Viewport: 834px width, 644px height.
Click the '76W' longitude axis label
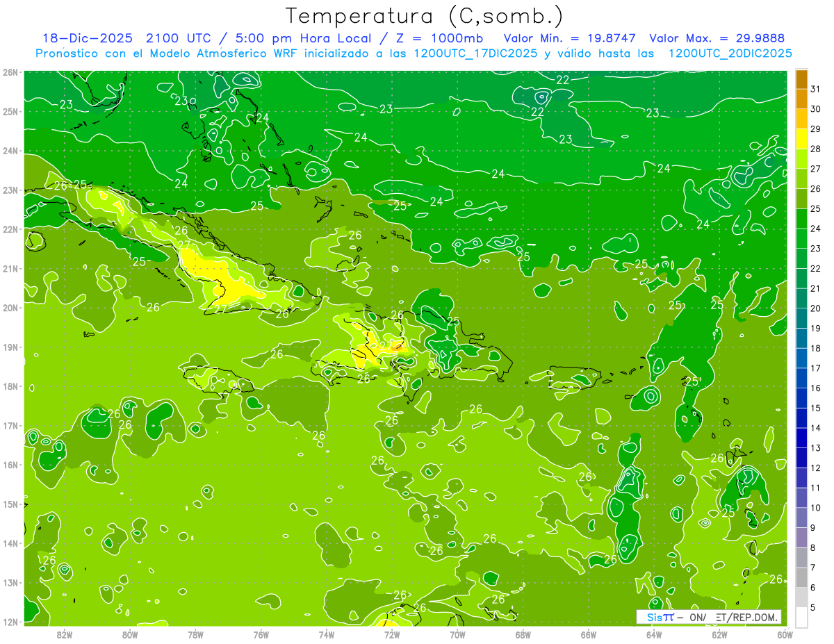click(261, 634)
